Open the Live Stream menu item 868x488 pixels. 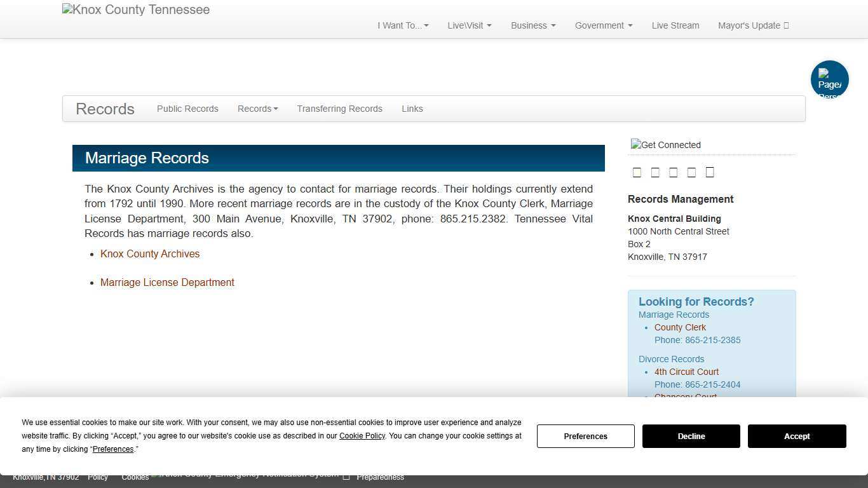[x=675, y=25]
